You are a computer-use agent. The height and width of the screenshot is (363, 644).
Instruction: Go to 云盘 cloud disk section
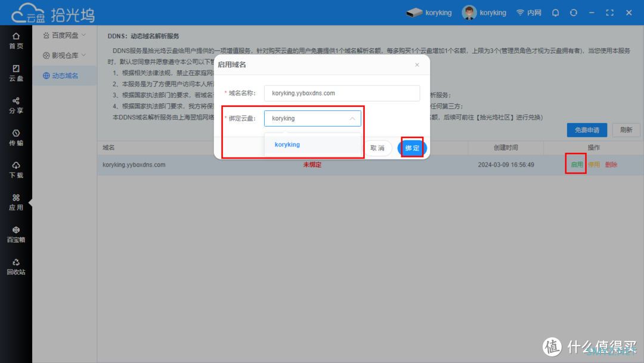(x=16, y=73)
